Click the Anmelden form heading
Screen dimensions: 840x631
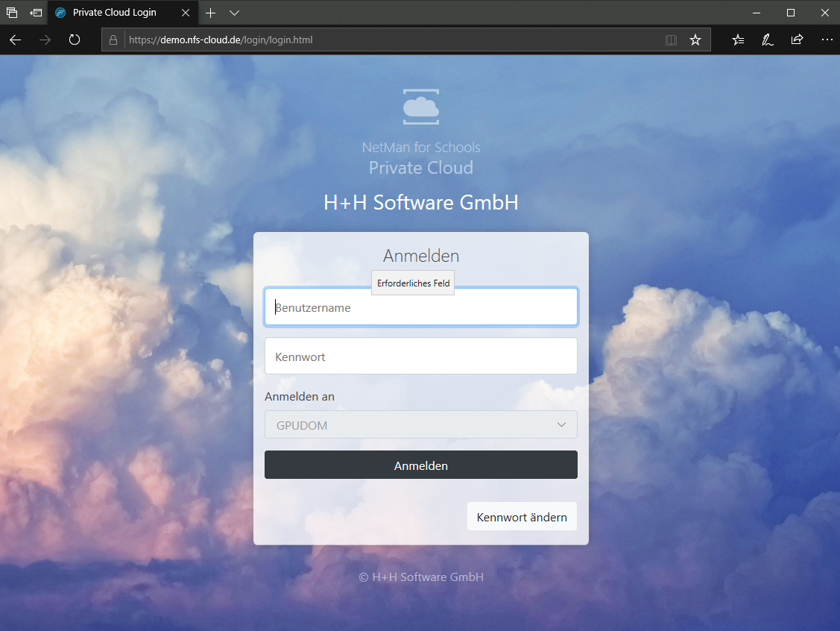pyautogui.click(x=421, y=256)
